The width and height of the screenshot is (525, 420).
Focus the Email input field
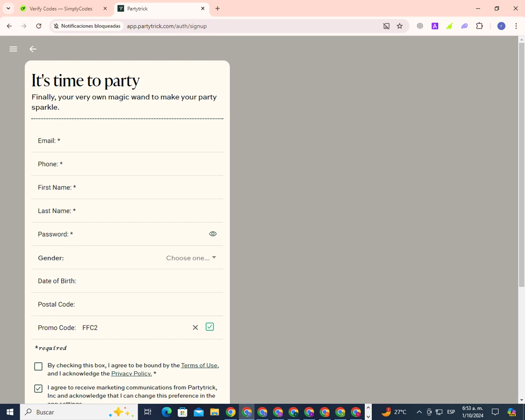[127, 141]
